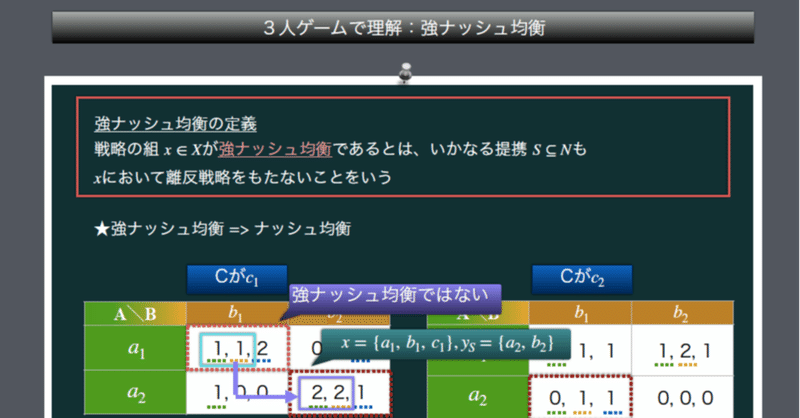Click the blue Cがc2 label button
Viewport: 800px width, 418px height.
click(582, 279)
